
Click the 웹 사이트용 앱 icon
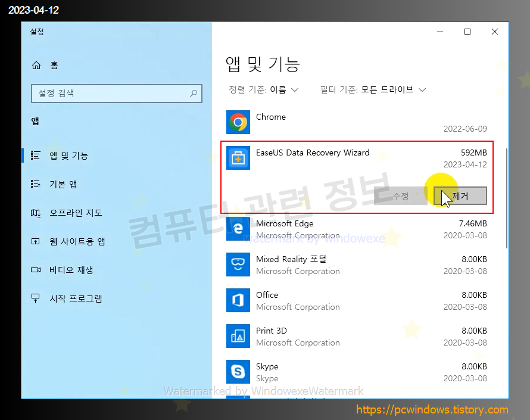(36, 241)
